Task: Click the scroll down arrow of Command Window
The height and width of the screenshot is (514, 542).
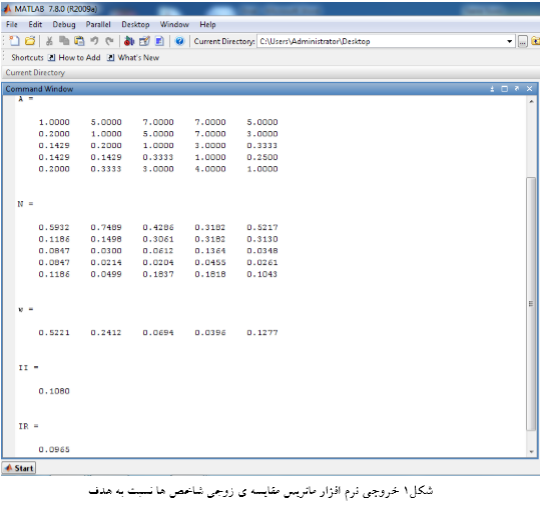Action: pos(531,451)
